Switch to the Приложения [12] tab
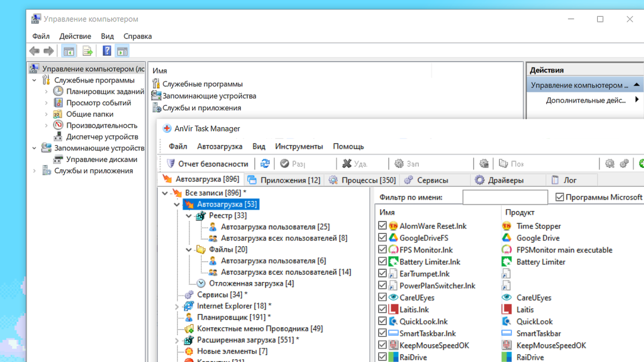Image resolution: width=644 pixels, height=362 pixels. pyautogui.click(x=283, y=180)
